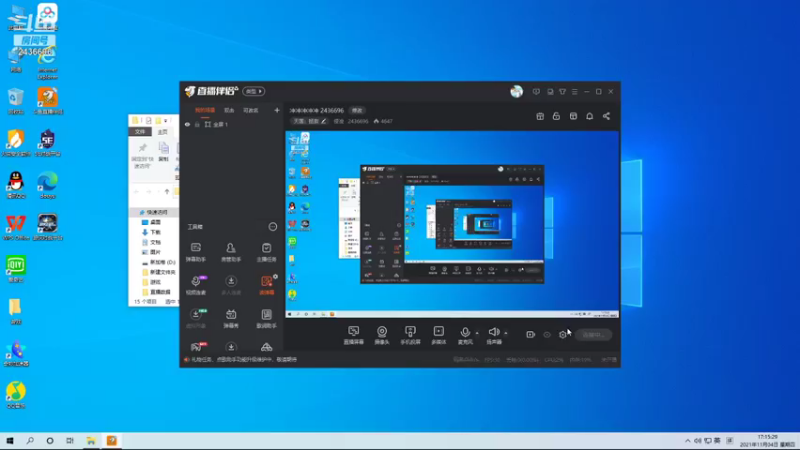Switch to the third scene tab
The height and width of the screenshot is (450, 800).
point(251,110)
